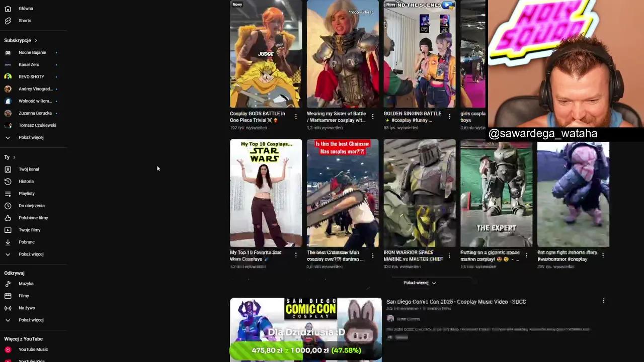644x362 pixels.
Task: Open Kanał Zero channel avatar
Action: click(8, 64)
